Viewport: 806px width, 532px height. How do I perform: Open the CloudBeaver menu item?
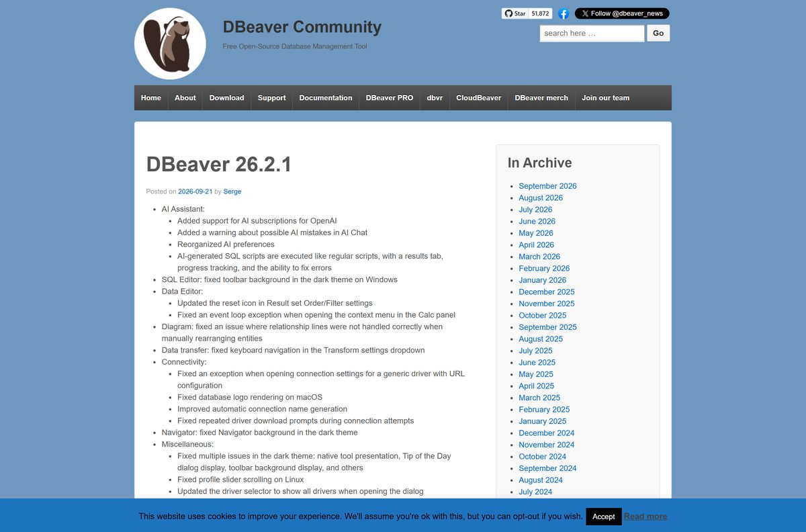pyautogui.click(x=479, y=98)
